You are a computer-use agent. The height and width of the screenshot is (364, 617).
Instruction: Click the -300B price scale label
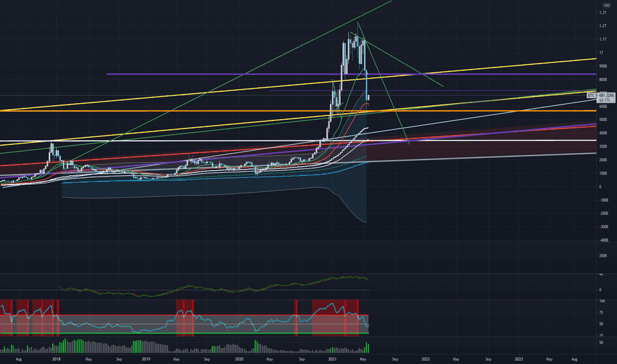tap(604, 227)
